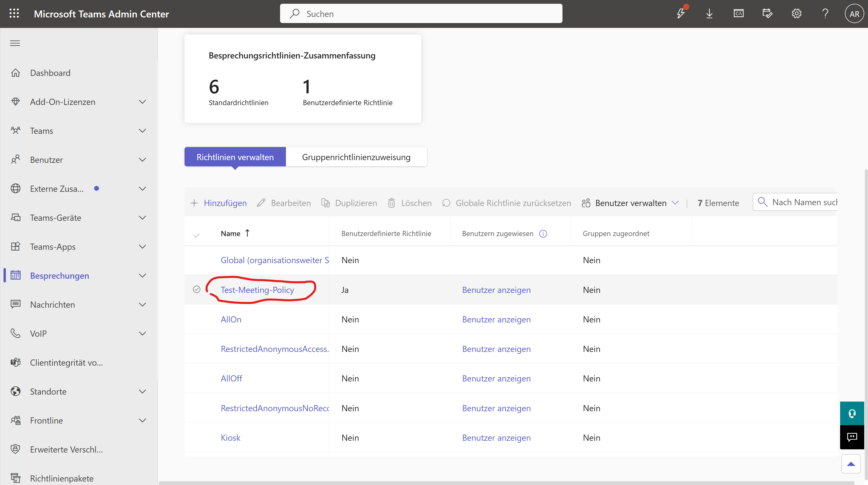The image size is (868, 485).
Task: Open the Cloud Shell console icon
Action: 738,13
